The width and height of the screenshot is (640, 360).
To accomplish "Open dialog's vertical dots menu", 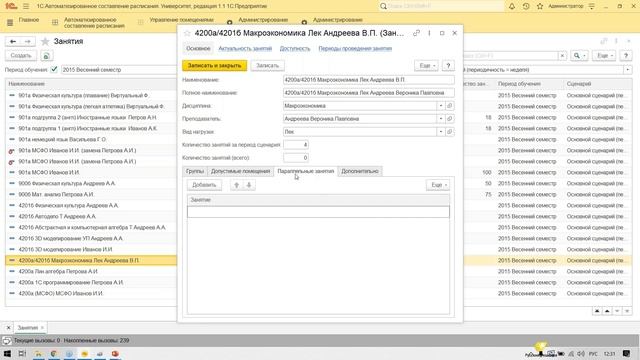I will point(429,33).
